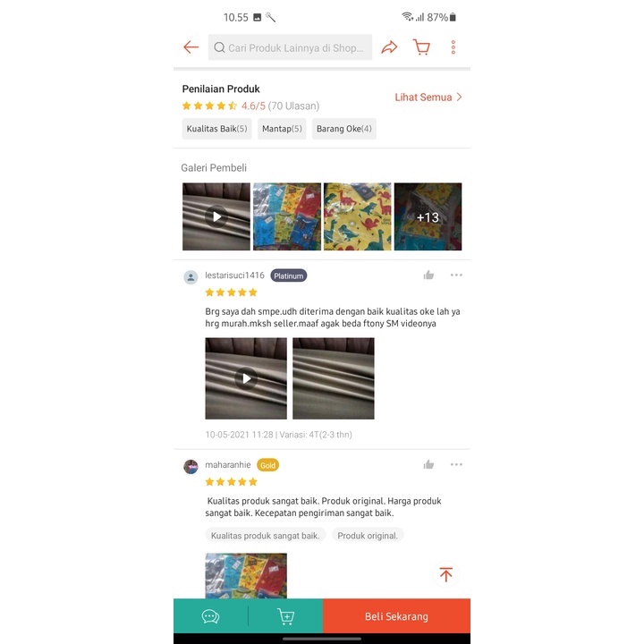
Task: Open the shopping cart icon at top
Action: pyautogui.click(x=421, y=47)
